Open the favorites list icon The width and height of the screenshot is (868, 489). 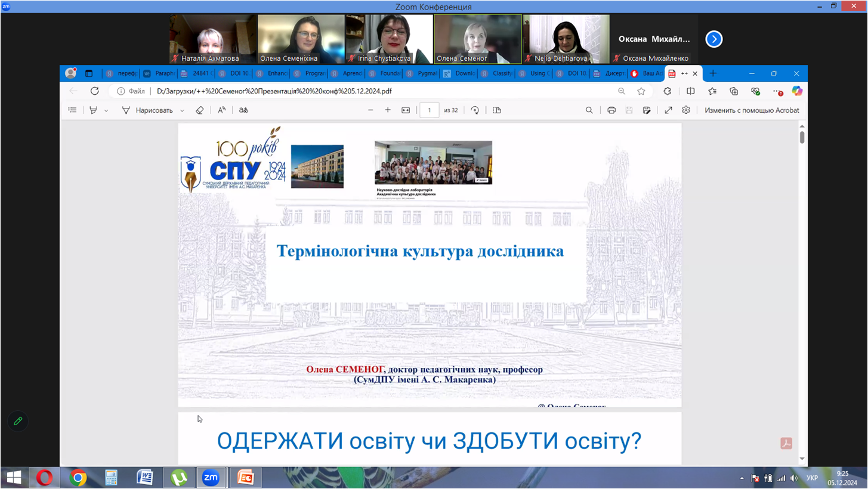click(x=712, y=91)
